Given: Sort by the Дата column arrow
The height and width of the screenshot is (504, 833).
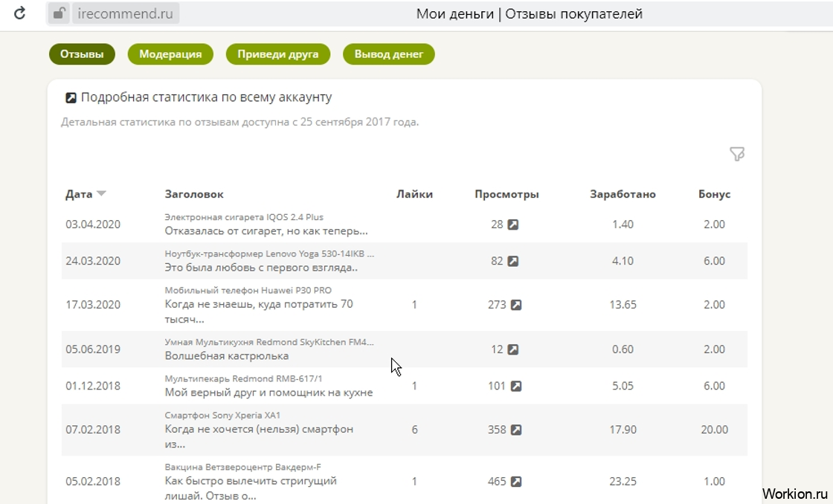Looking at the screenshot, I should [101, 193].
